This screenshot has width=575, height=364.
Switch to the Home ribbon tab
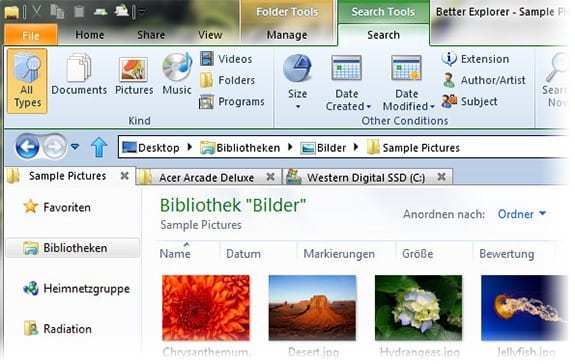(x=89, y=35)
